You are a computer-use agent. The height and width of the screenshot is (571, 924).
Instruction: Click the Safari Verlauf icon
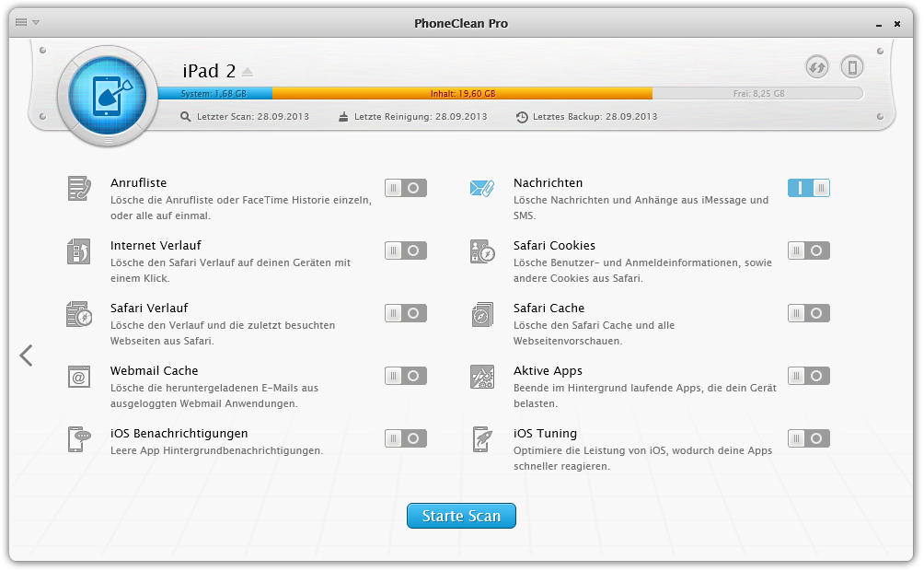(x=79, y=314)
